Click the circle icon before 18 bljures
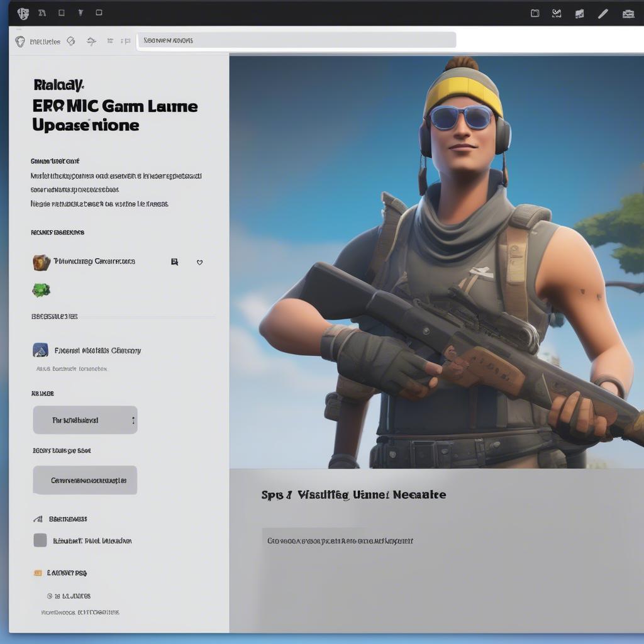This screenshot has height=644, width=644. [50, 596]
